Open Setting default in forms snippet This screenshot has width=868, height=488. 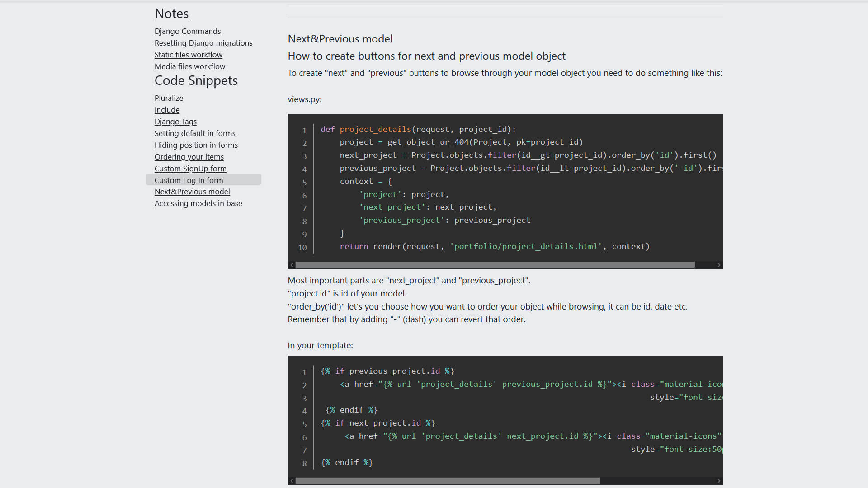[195, 133]
